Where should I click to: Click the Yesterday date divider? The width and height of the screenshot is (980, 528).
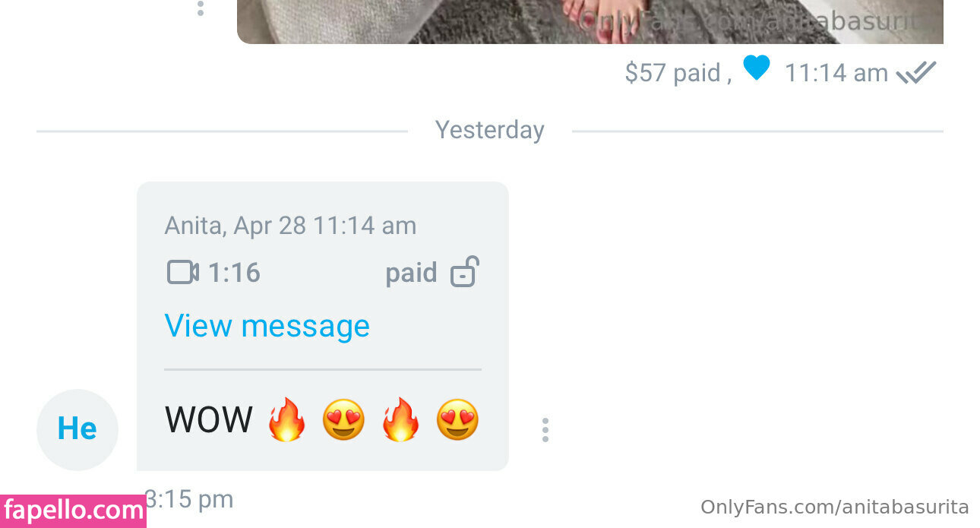tap(490, 130)
